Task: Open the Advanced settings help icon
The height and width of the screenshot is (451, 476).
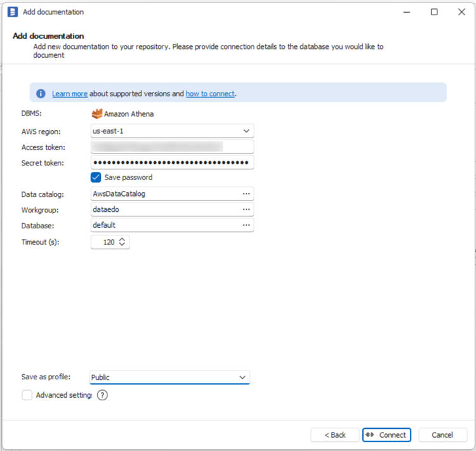Action: [x=102, y=395]
